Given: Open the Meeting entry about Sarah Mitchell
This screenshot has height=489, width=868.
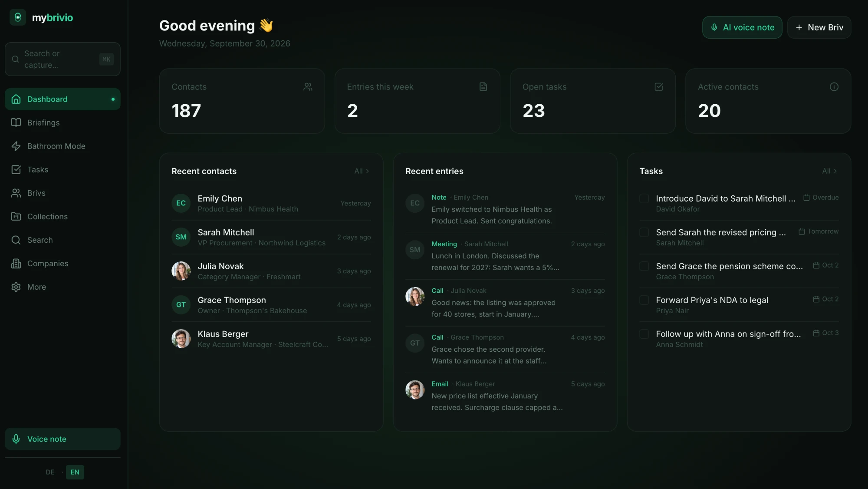Looking at the screenshot, I should pyautogui.click(x=505, y=256).
